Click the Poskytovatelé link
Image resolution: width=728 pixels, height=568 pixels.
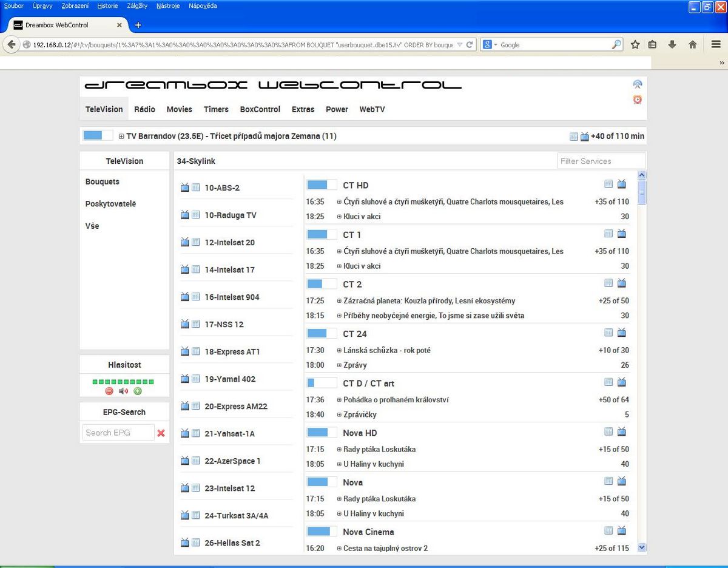(110, 204)
